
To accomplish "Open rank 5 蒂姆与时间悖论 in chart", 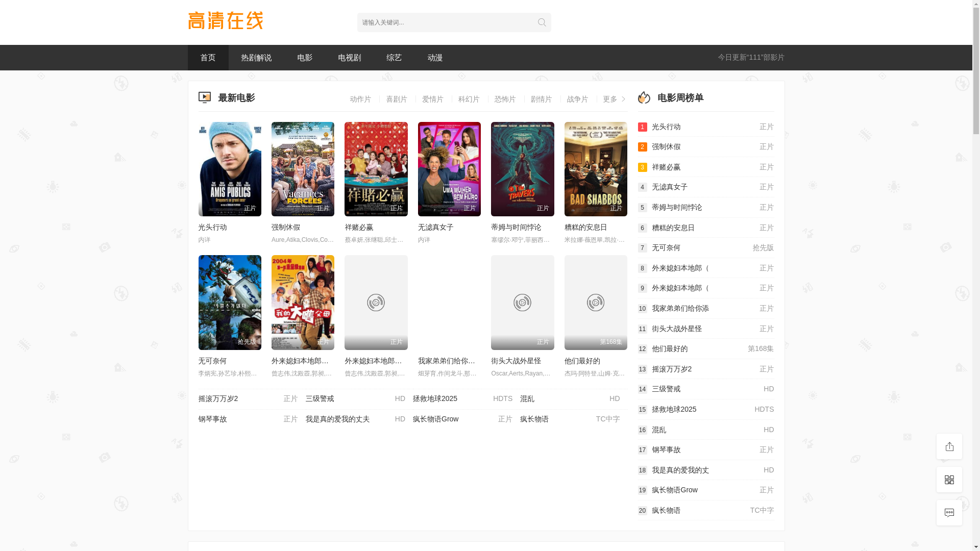I will pos(706,208).
